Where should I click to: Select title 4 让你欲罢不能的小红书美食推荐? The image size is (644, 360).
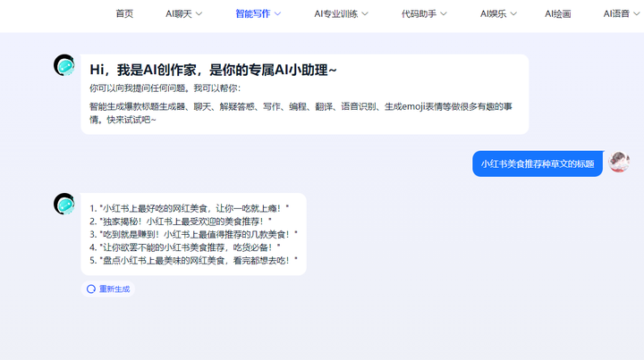coord(185,247)
